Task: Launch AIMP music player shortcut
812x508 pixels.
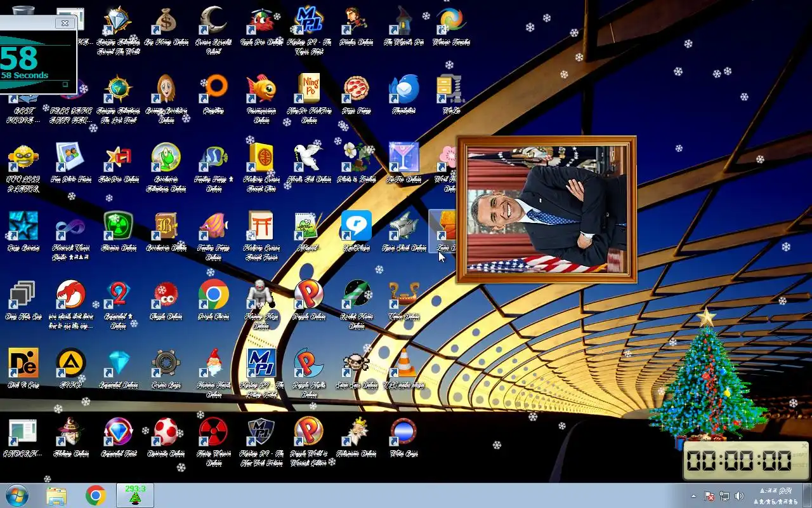Action: point(71,363)
